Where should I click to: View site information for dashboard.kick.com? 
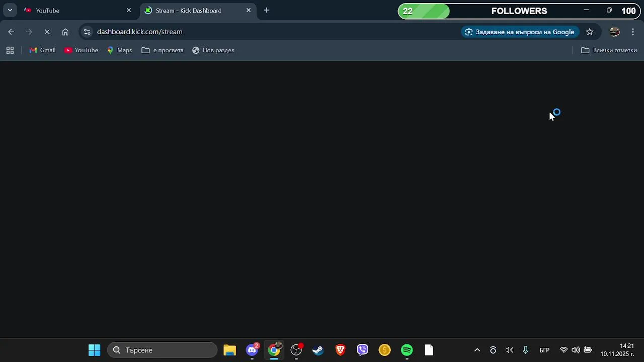(87, 32)
